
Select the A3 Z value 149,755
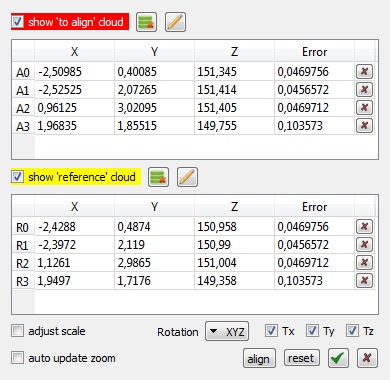234,125
